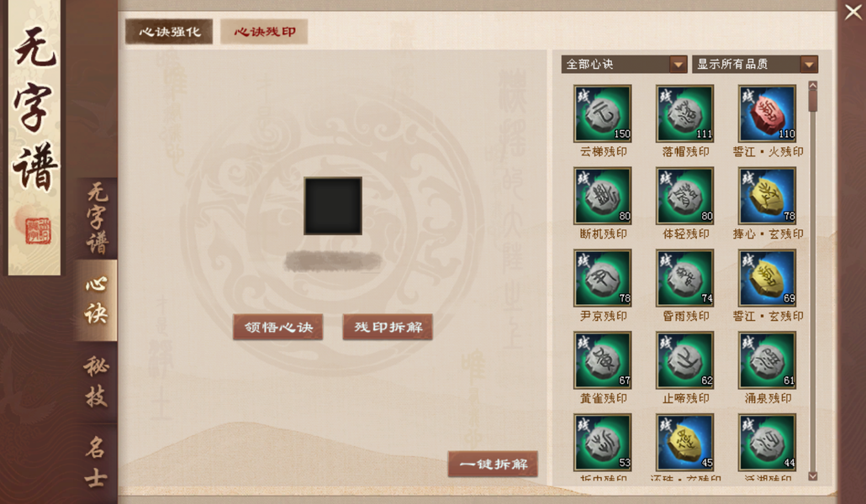The width and height of the screenshot is (866, 504).
Task: Open the 名士 side menu section
Action: click(96, 461)
